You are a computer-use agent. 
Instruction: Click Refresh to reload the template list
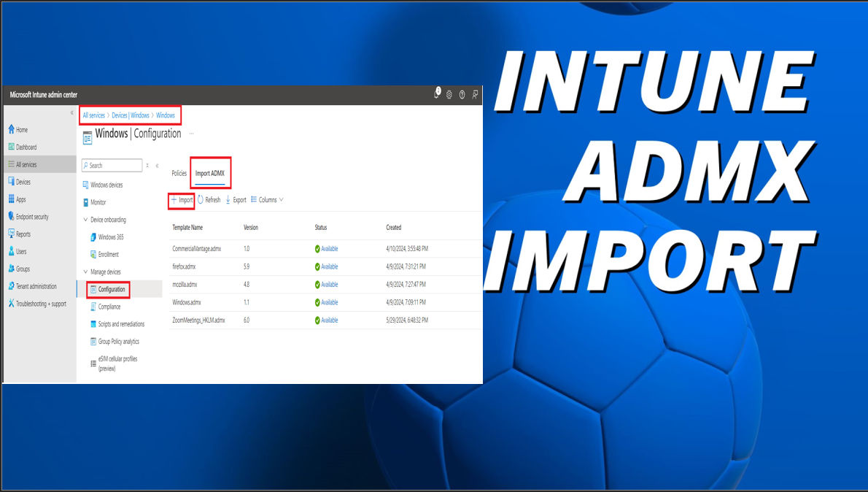pyautogui.click(x=210, y=199)
